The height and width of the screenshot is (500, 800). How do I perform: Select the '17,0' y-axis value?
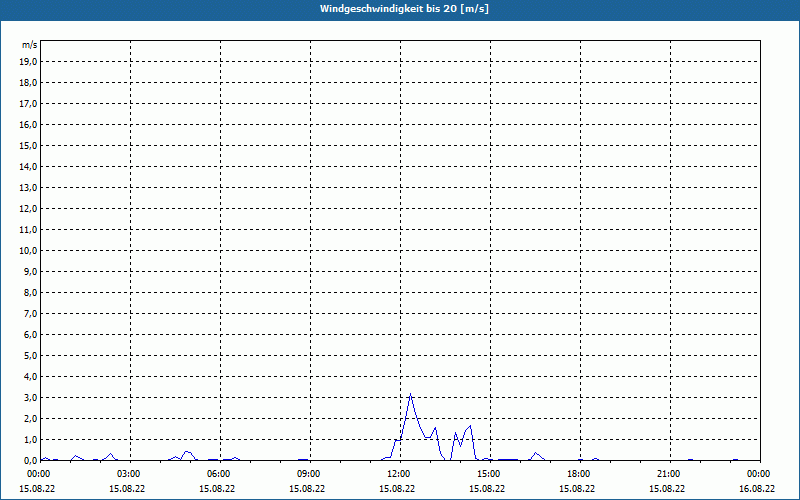tap(28, 104)
